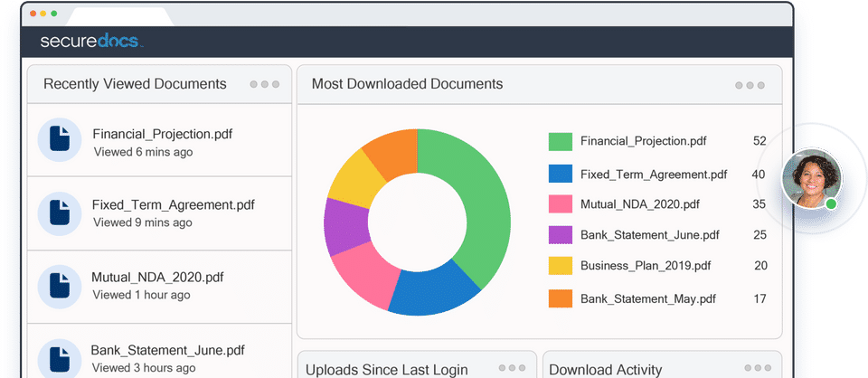The image size is (868, 378).
Task: Click the browser's active tab
Action: (119, 17)
